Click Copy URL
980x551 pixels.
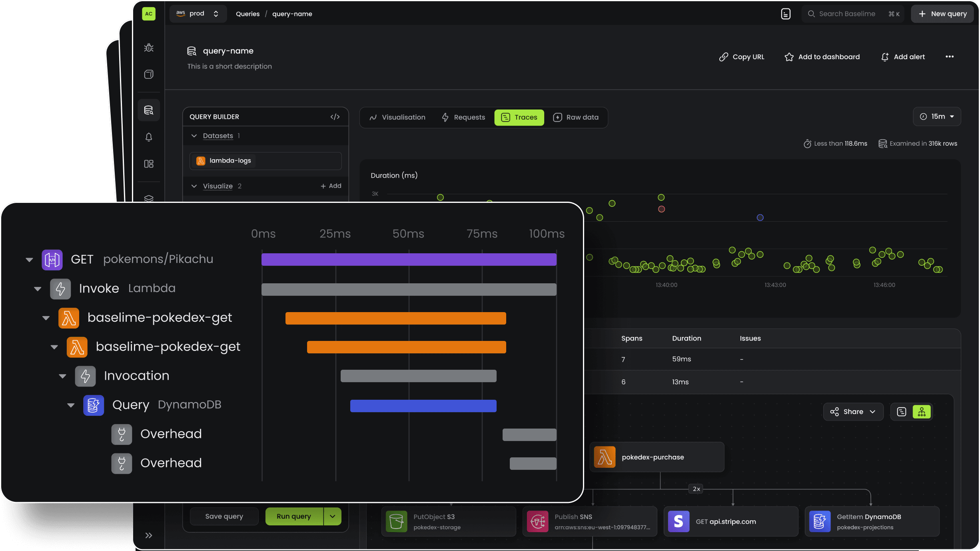[742, 57]
